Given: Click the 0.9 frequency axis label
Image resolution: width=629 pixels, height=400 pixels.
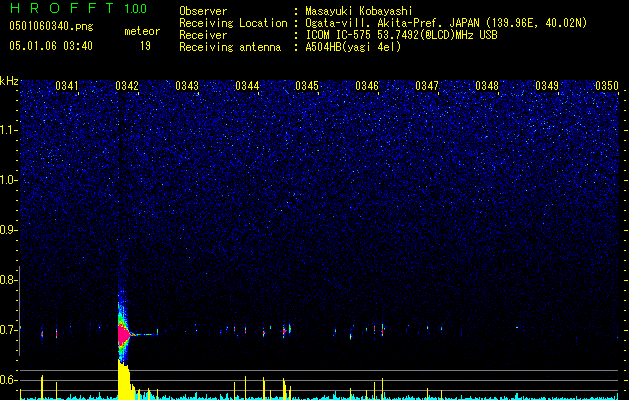Looking at the screenshot, I should coord(9,230).
